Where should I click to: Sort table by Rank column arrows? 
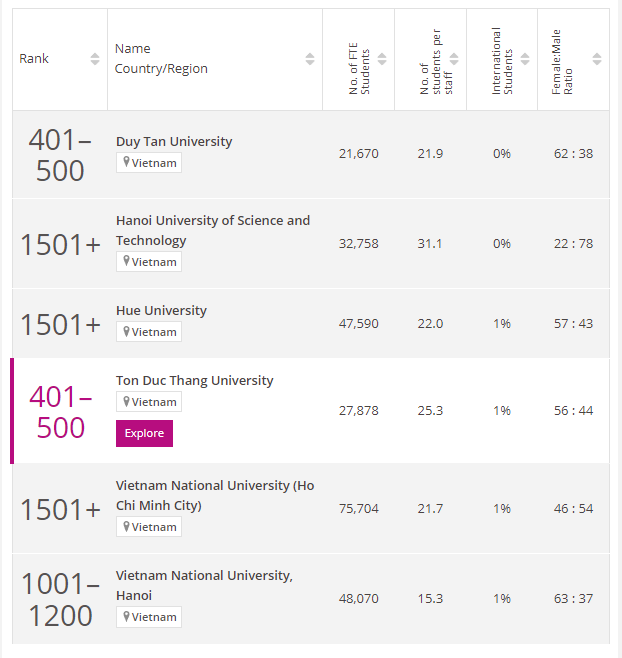(95, 59)
